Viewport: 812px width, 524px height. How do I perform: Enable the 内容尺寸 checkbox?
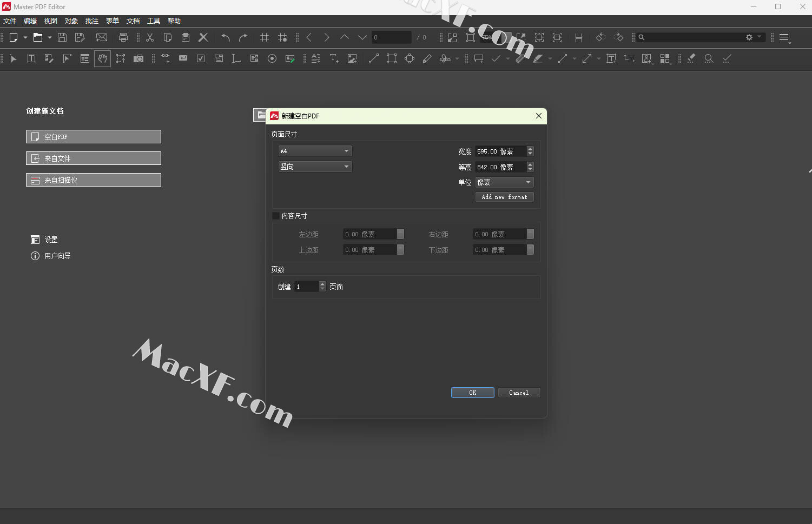click(276, 216)
